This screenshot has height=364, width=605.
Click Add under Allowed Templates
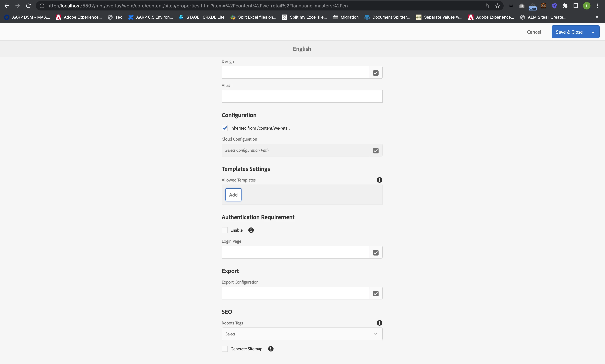point(233,195)
